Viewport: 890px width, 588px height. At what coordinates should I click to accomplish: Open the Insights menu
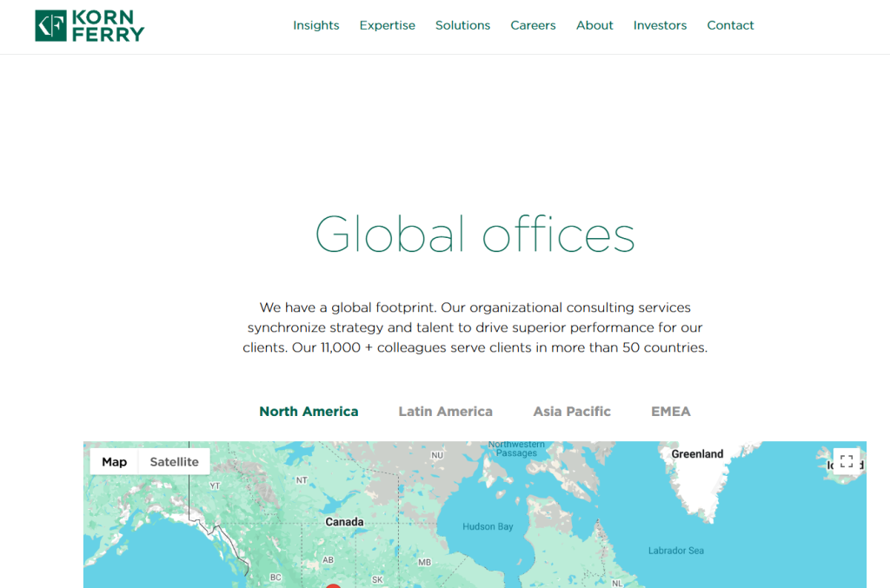click(x=315, y=25)
